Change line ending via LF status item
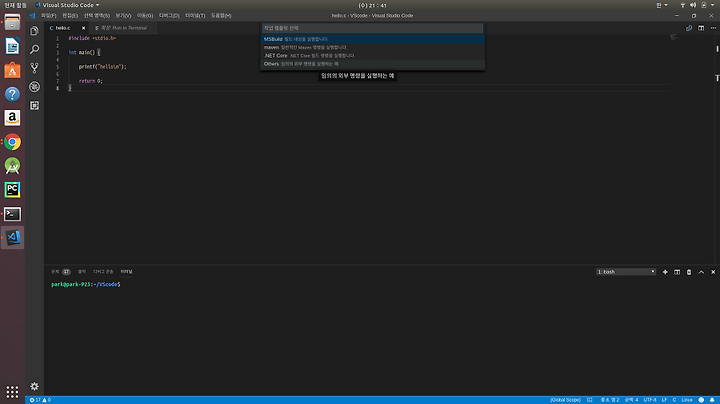720x404 pixels. tap(664, 400)
